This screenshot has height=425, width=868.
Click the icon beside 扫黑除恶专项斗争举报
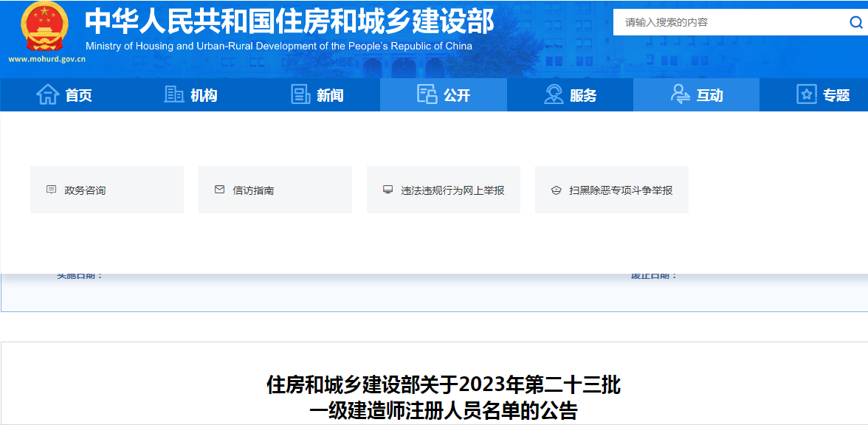click(x=557, y=190)
